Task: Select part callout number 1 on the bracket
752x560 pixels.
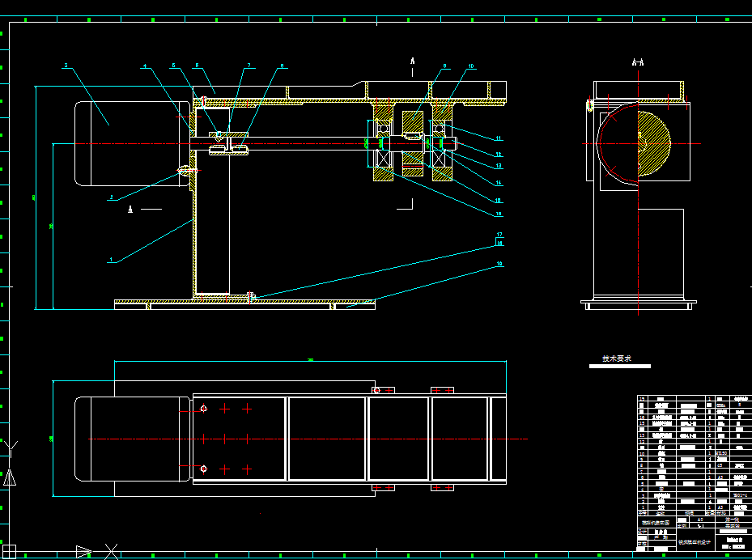Action: [x=111, y=260]
